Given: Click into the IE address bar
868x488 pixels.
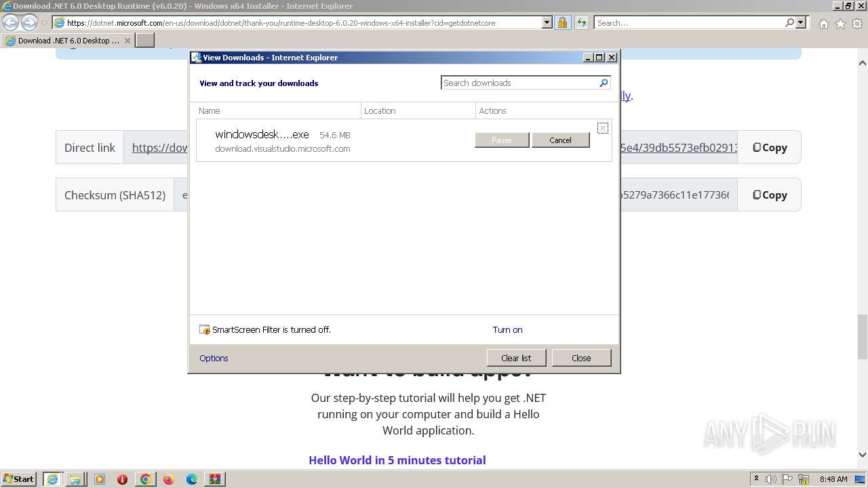Looking at the screenshot, I should click(302, 22).
